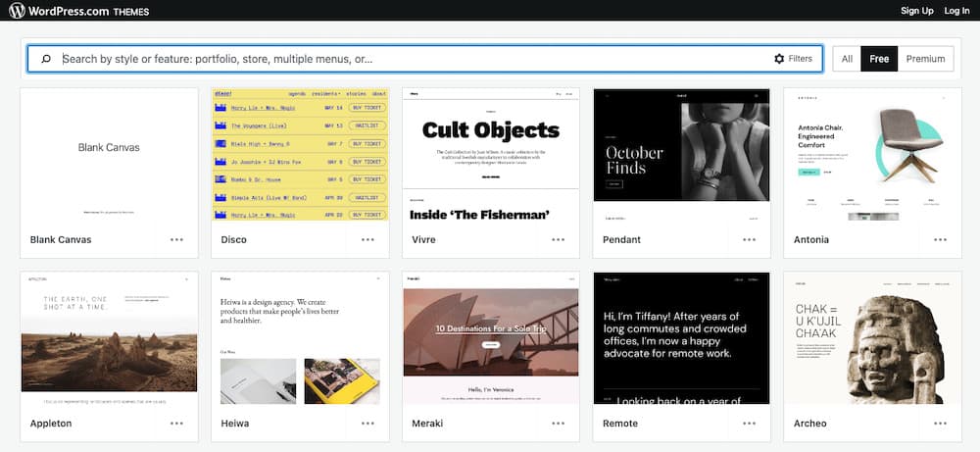Screen dimensions: 980x452
Task: Open the Archeo theme preview thumbnail
Action: [872, 338]
